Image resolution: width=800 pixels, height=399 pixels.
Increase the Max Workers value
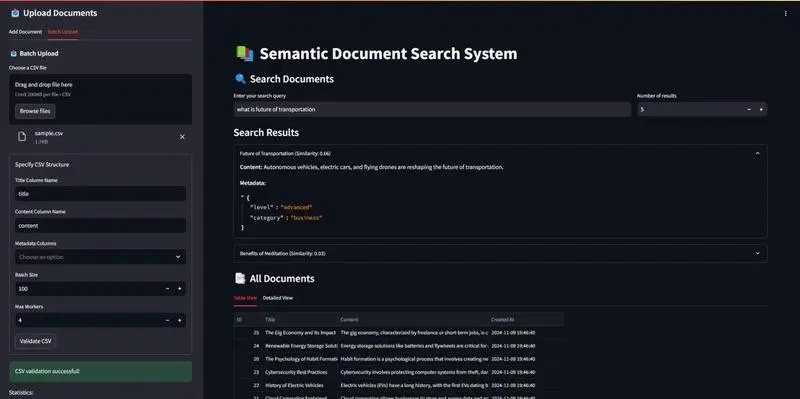pyautogui.click(x=180, y=320)
